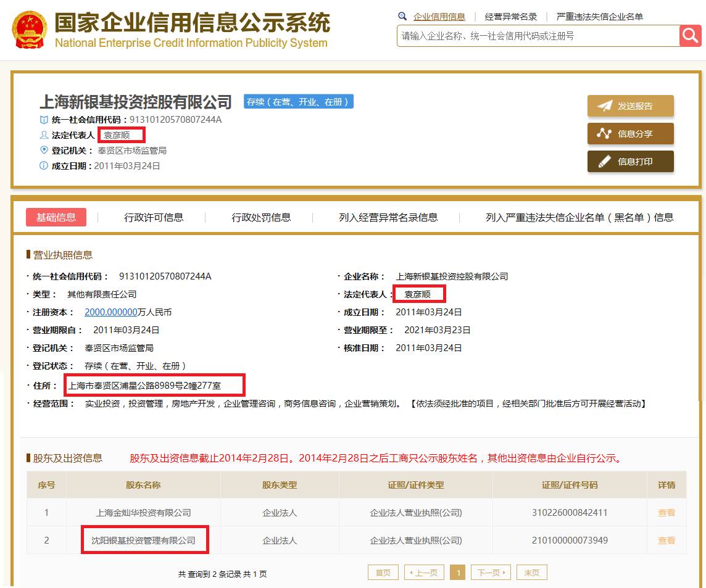Click 查看 for 沈阳银基投资管理有限公司
Image resolution: width=706 pixels, height=588 pixels.
(x=667, y=540)
